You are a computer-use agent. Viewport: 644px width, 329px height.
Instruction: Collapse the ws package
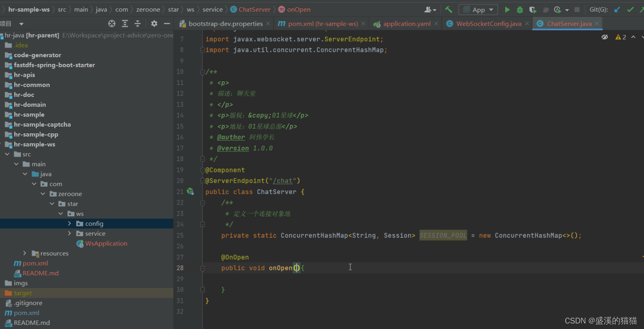(61, 213)
